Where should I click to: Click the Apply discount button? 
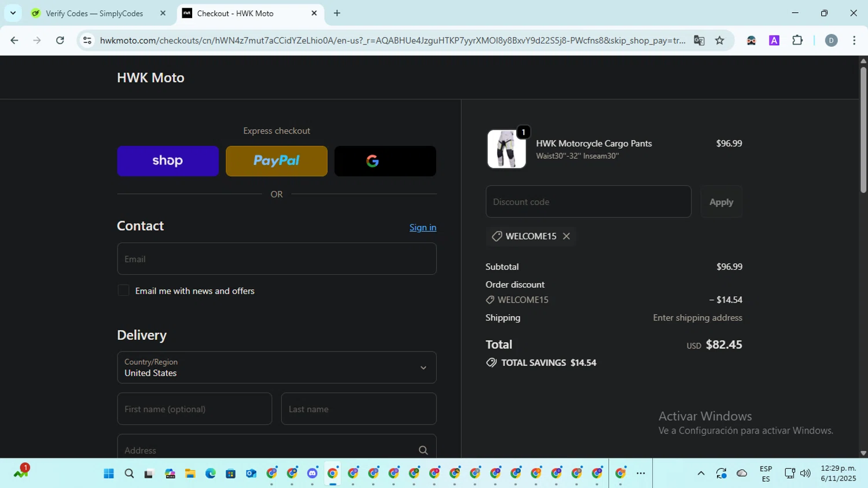[721, 201]
